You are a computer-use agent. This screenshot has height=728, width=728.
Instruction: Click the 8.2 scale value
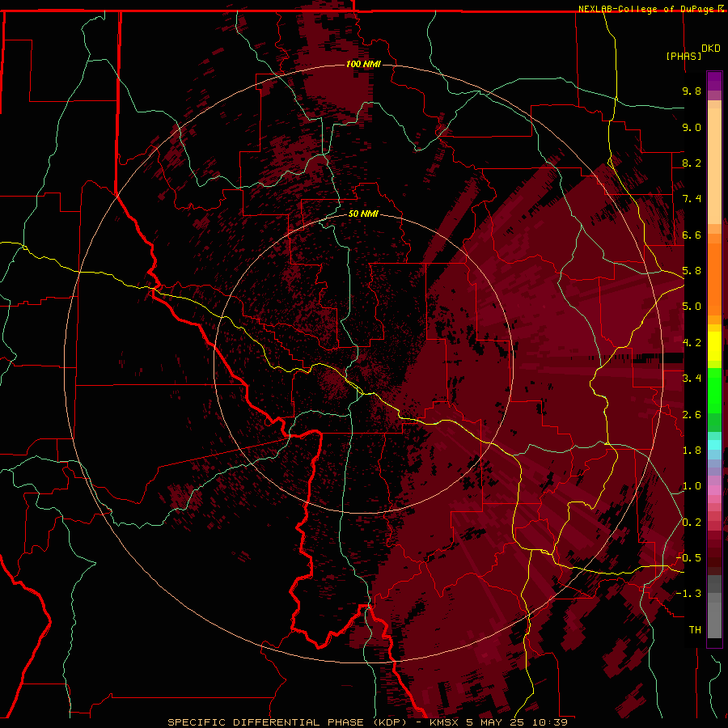click(x=692, y=163)
